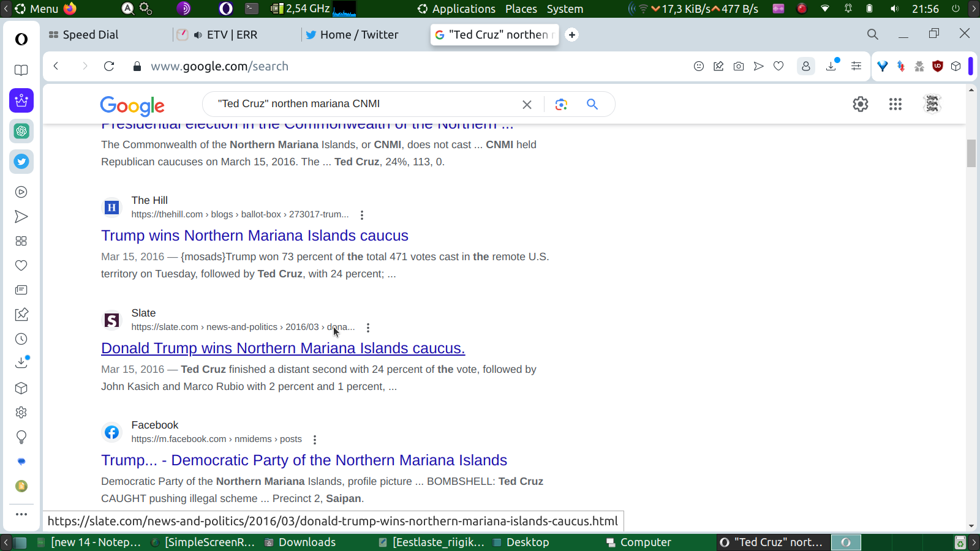Screen dimensions: 980x551
Task: Open the Player panel in the sidebar
Action: pyautogui.click(x=21, y=192)
